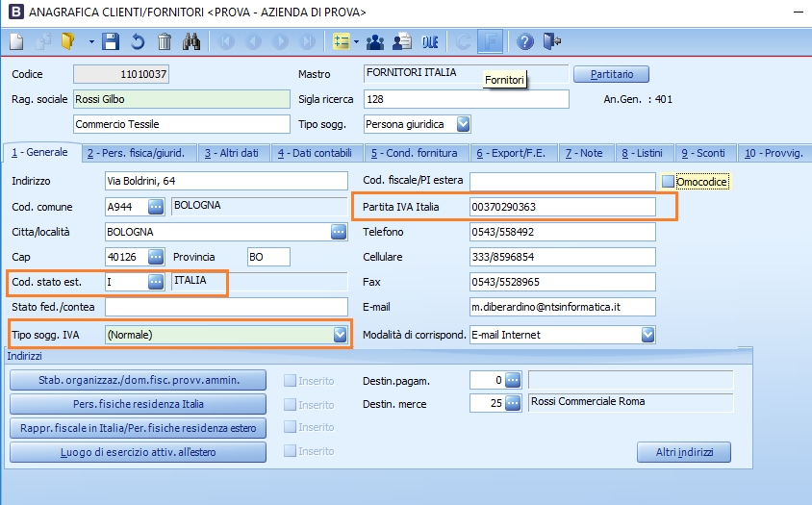The height and width of the screenshot is (505, 812).
Task: Open the Modalità di corrispond. dropdown
Action: tap(647, 335)
